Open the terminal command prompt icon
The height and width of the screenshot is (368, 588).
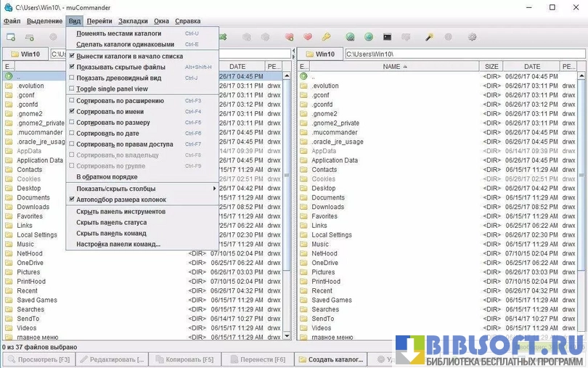tap(388, 37)
